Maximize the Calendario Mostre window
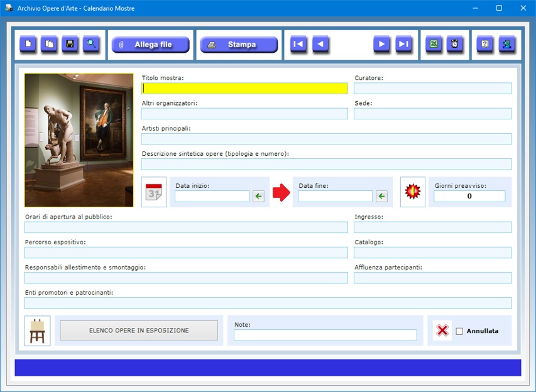This screenshot has width=536, height=392. (x=499, y=8)
